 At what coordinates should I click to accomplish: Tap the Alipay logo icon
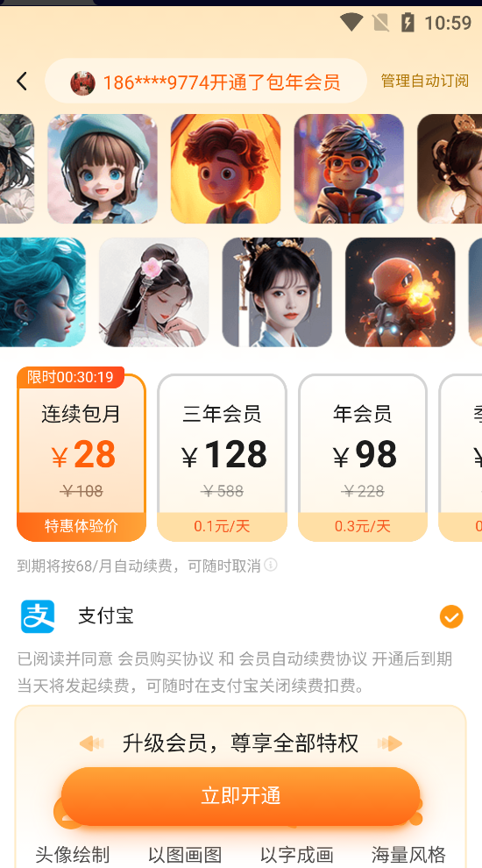tap(38, 616)
